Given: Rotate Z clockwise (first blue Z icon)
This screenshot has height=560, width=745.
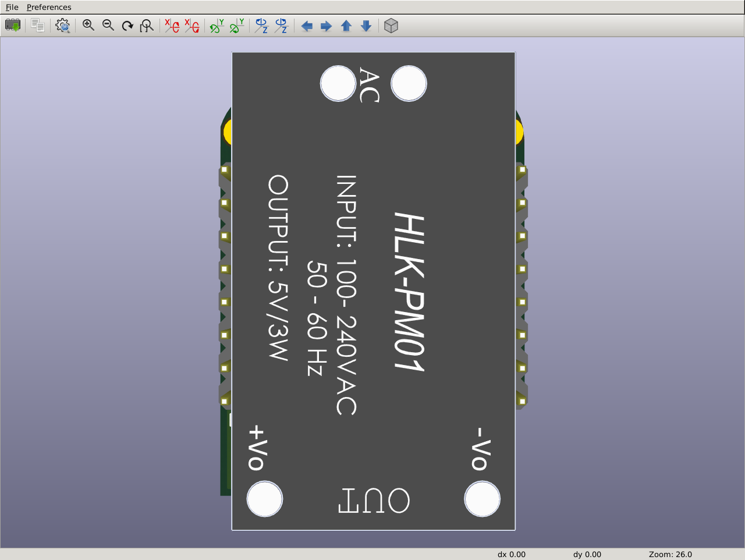Looking at the screenshot, I should [262, 26].
